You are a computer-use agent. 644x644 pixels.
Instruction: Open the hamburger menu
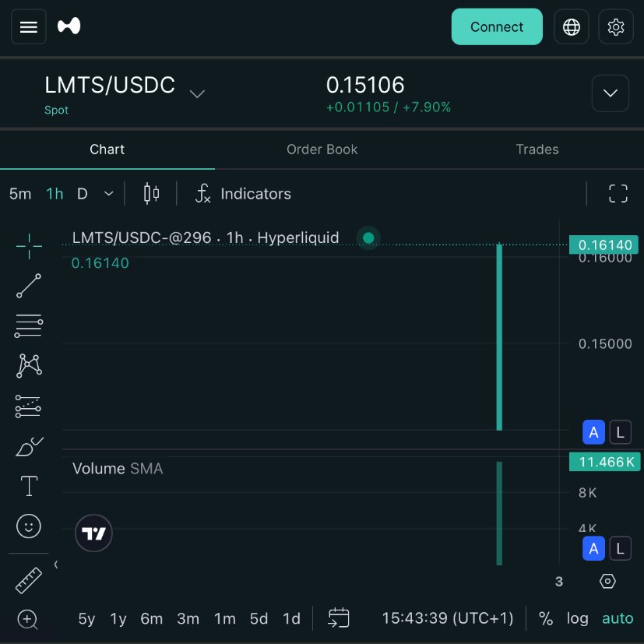28,26
